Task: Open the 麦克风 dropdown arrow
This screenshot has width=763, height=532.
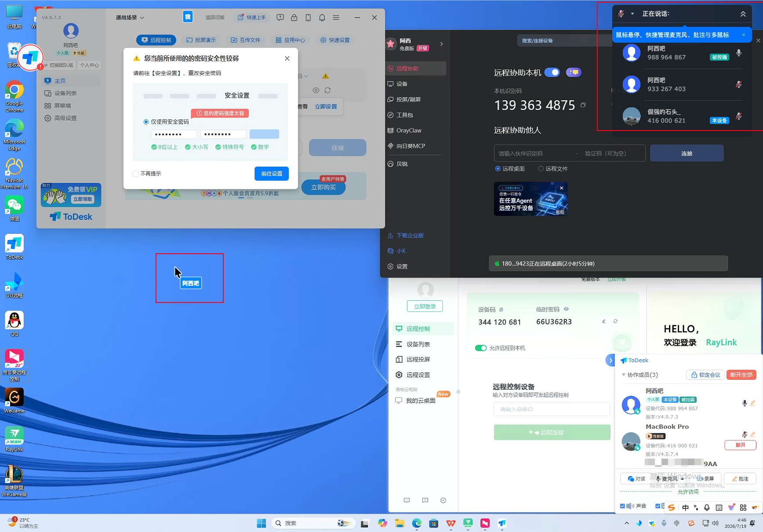Action: [x=682, y=479]
